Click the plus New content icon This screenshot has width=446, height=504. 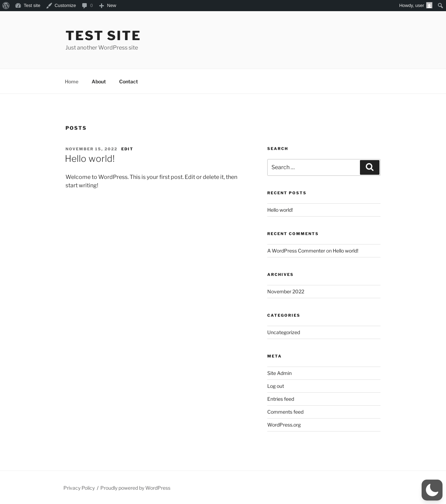coord(101,6)
